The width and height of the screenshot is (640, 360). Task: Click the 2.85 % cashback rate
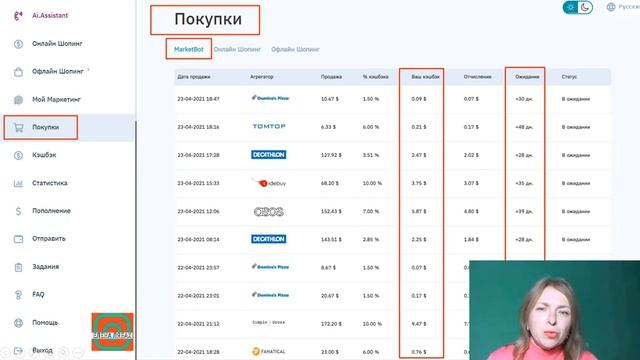point(371,240)
